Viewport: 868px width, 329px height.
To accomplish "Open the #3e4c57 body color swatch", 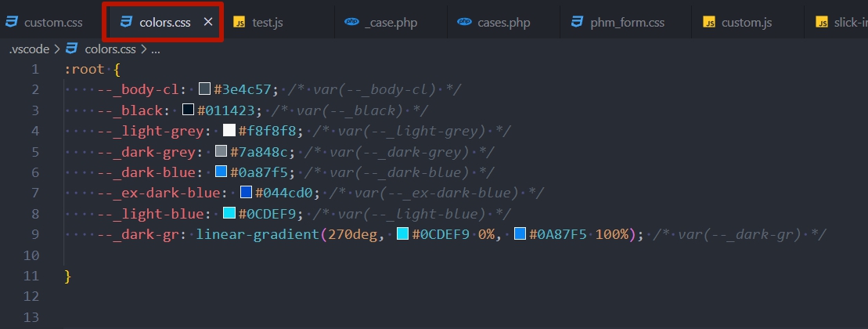I will pyautogui.click(x=204, y=89).
